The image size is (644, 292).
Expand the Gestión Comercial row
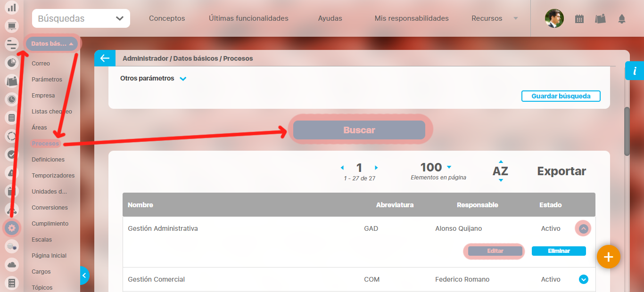[583, 279]
